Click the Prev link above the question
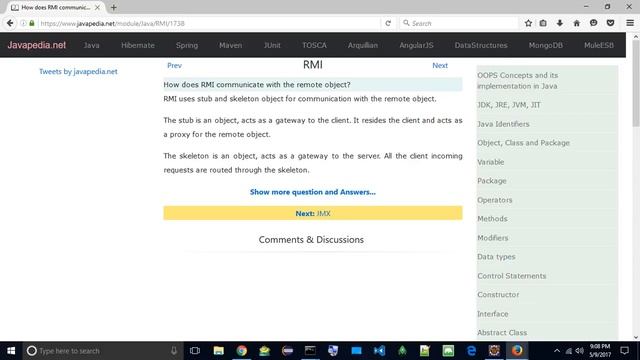Viewport: 640px width, 360px height. (174, 65)
